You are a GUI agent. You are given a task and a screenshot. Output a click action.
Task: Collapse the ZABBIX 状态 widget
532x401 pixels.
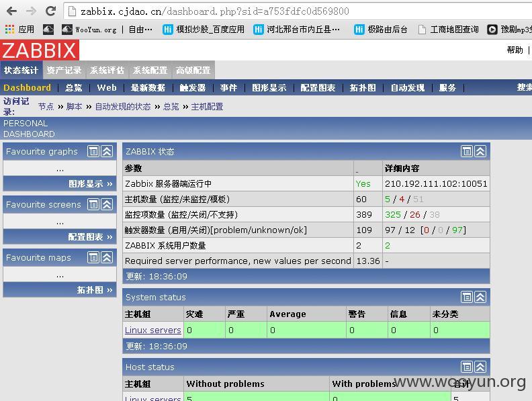[480, 151]
